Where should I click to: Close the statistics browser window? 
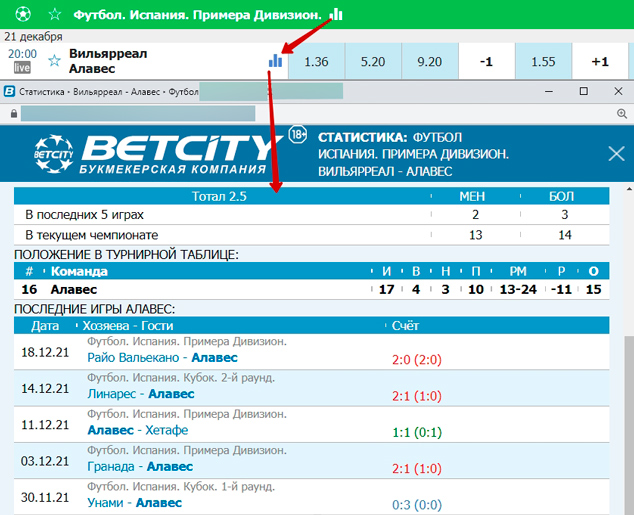tap(618, 91)
